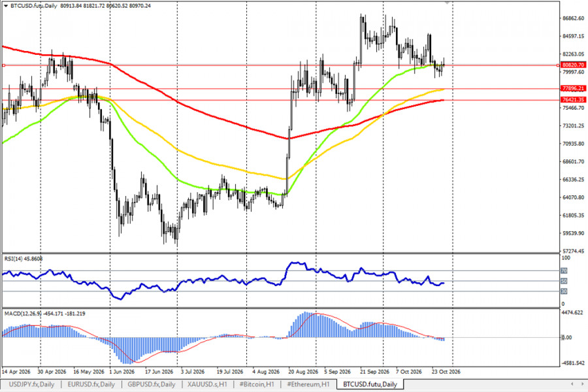
Task: Click the 21 Sep 2026 date label
Action: (374, 372)
